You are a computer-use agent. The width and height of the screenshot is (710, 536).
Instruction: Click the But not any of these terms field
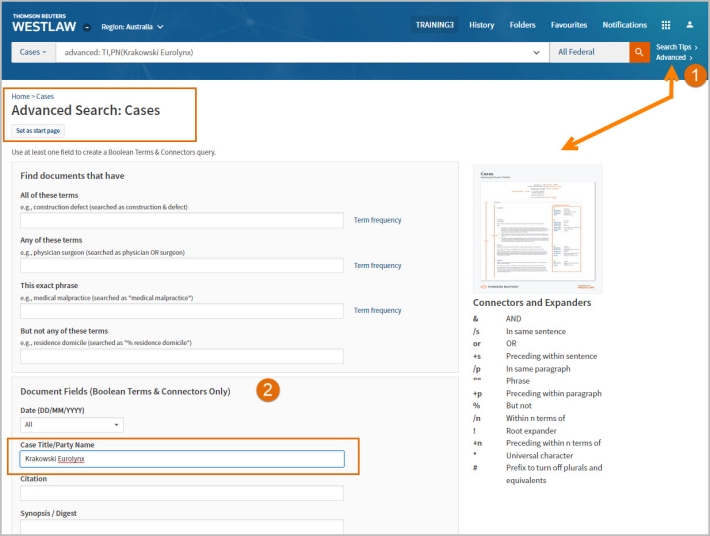[182, 356]
